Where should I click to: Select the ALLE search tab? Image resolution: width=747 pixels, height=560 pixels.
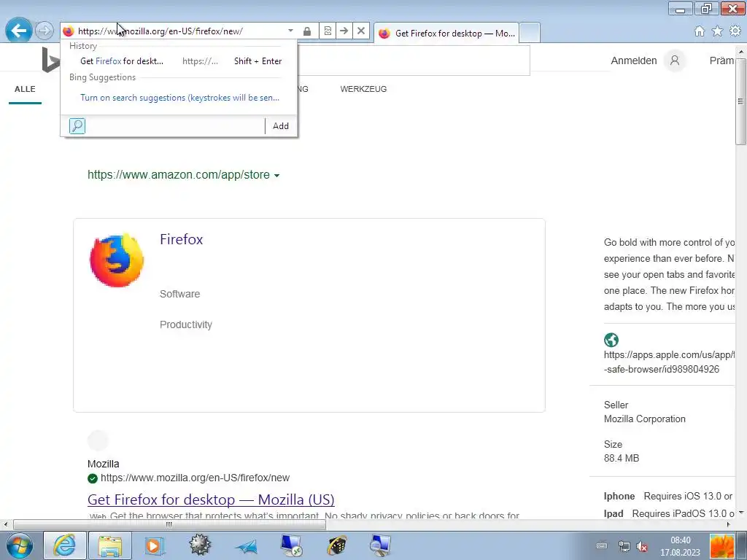[25, 89]
